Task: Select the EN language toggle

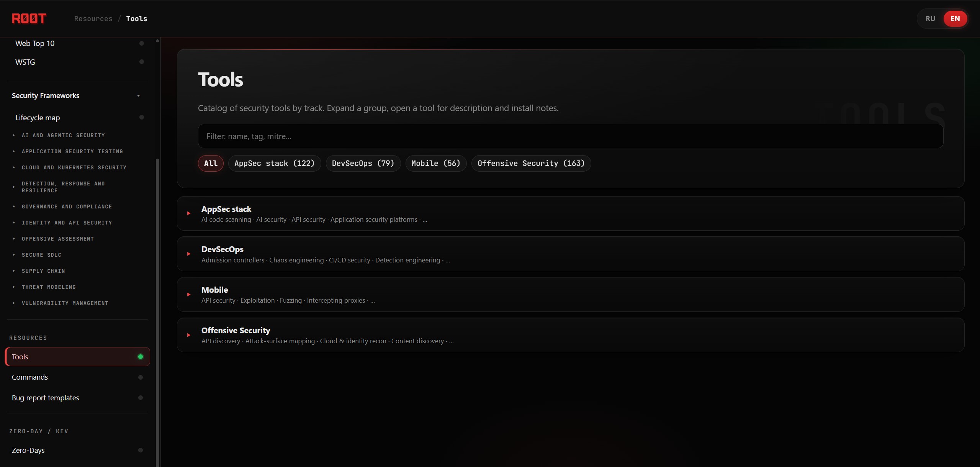Action: point(955,19)
